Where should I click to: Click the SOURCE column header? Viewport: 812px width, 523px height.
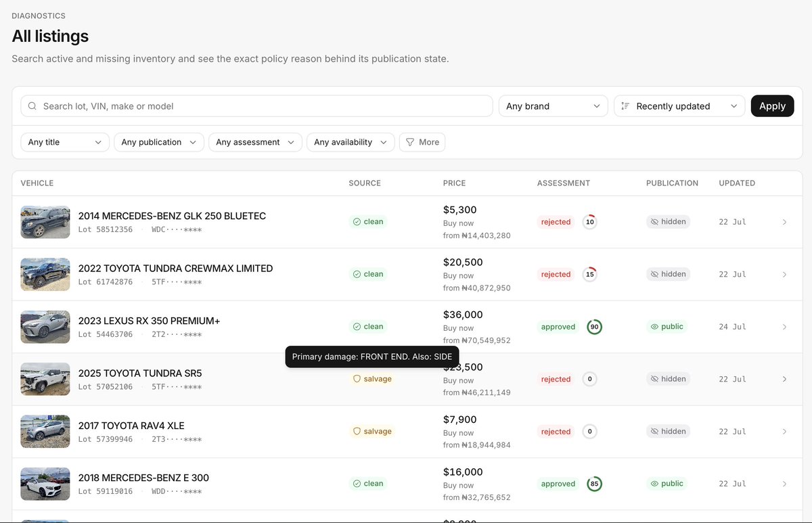point(365,183)
